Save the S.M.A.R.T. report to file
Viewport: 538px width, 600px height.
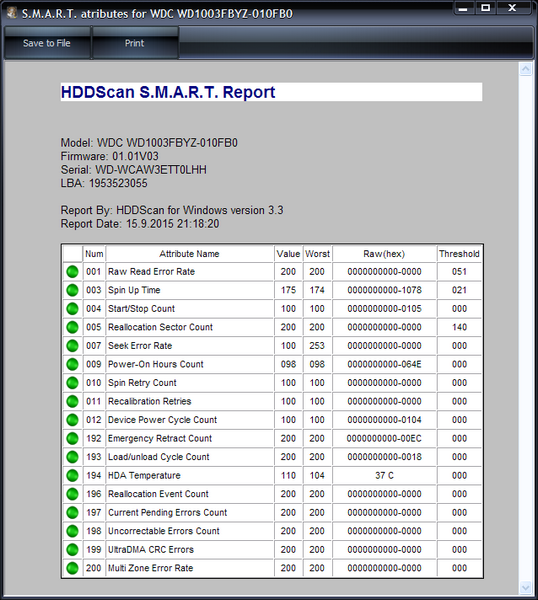(47, 43)
